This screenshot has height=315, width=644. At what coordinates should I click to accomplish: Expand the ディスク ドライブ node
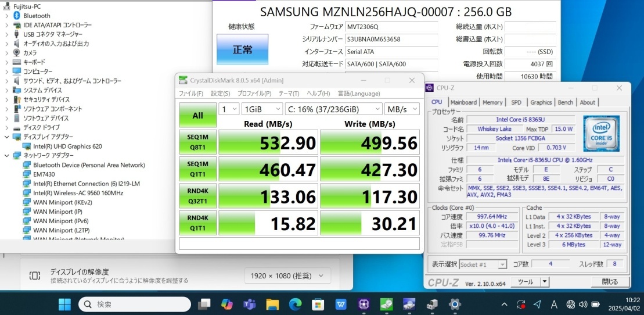point(6,127)
